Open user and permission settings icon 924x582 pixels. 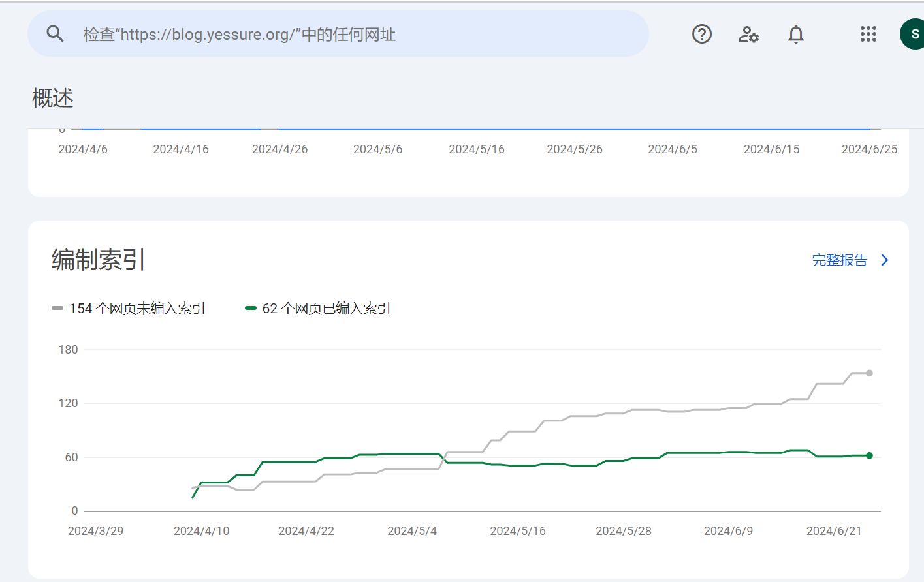[748, 34]
